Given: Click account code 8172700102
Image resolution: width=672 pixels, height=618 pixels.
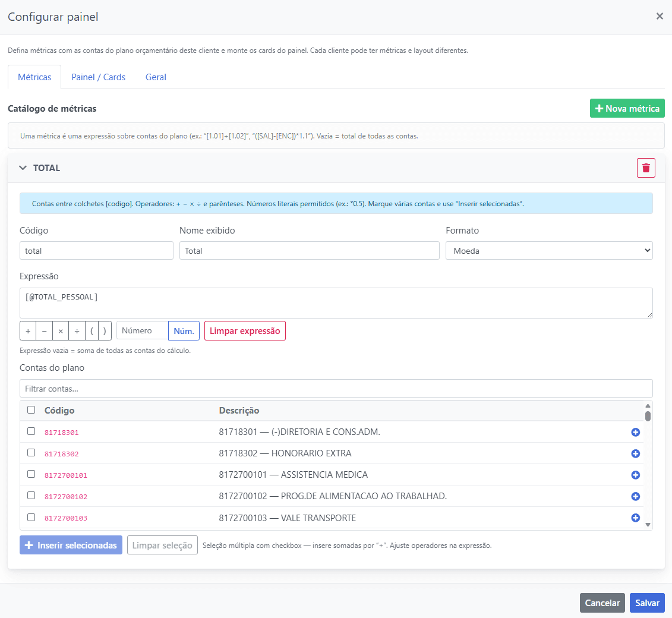Looking at the screenshot, I should 66,497.
